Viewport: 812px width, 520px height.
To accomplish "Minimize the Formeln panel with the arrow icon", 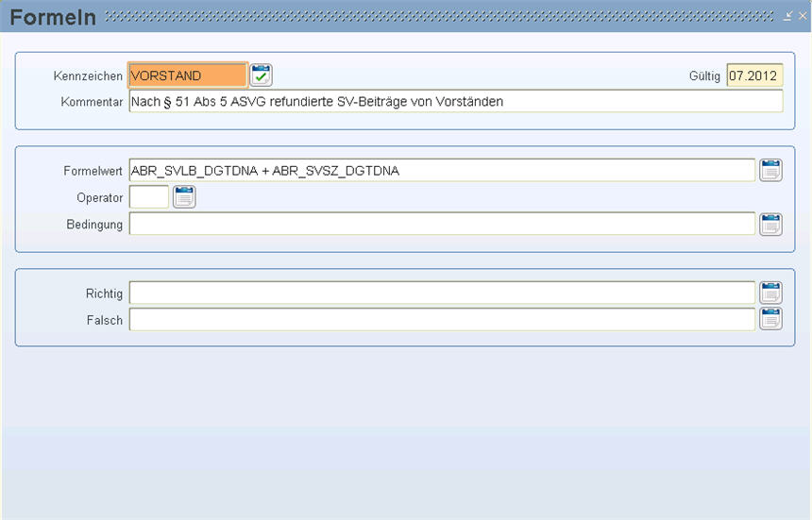I will click(787, 16).
